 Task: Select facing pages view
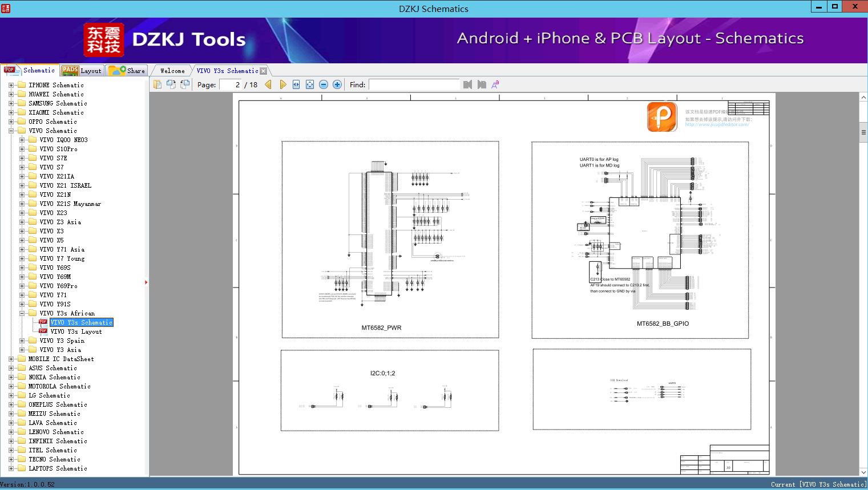(x=184, y=84)
